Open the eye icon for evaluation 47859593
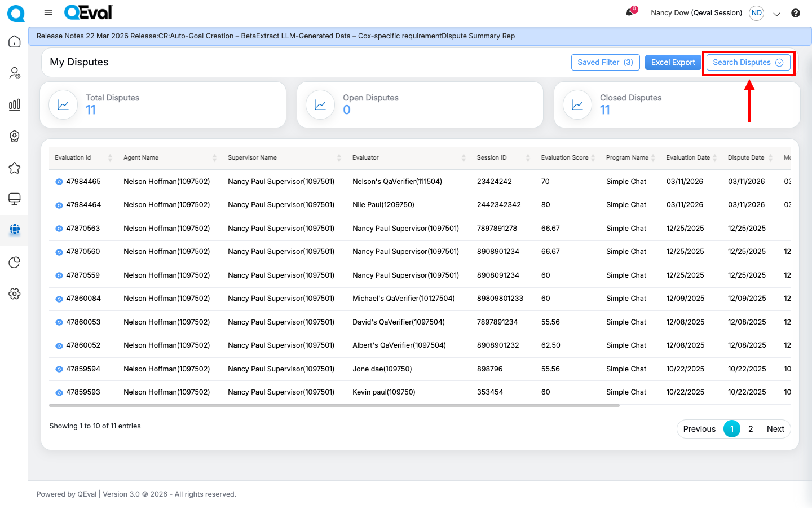The width and height of the screenshot is (812, 508). point(59,392)
